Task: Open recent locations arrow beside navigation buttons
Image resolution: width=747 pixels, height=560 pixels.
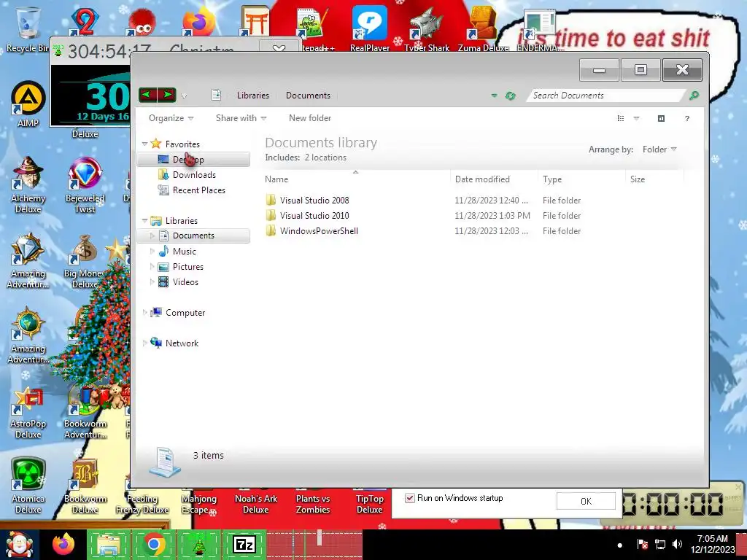Action: click(x=184, y=96)
